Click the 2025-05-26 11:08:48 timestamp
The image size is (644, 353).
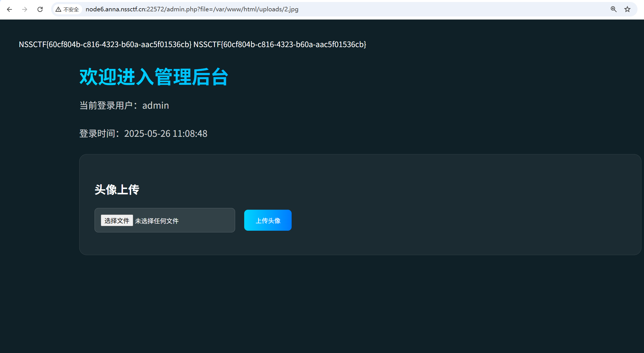click(x=166, y=134)
